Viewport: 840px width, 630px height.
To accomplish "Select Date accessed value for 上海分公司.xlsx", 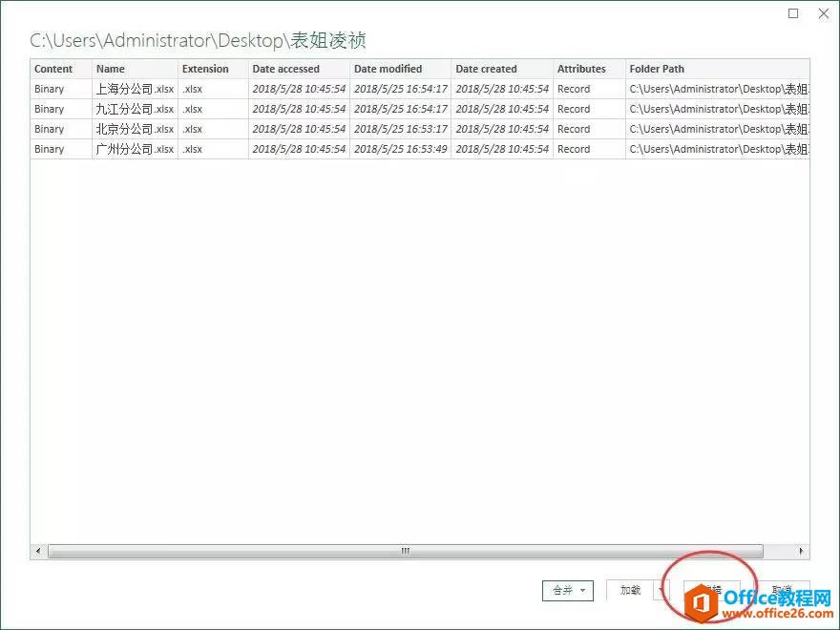I will pos(300,89).
